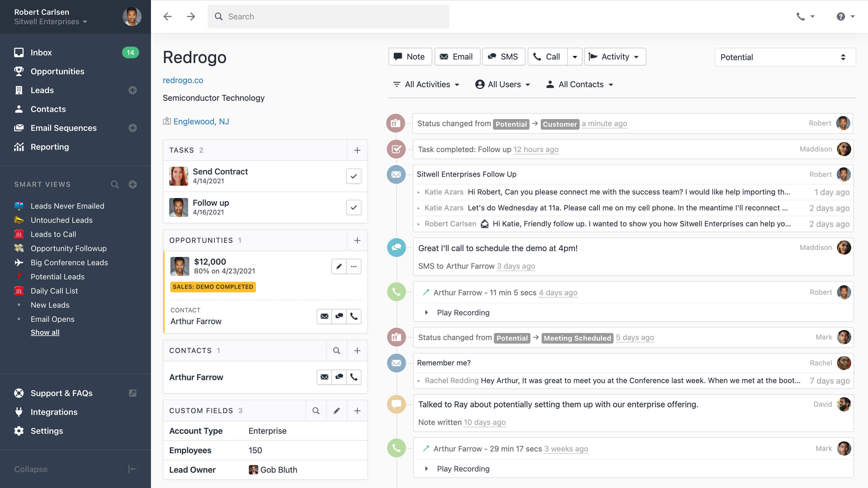Call Arthur Farrow from Contacts panel

pyautogui.click(x=354, y=377)
